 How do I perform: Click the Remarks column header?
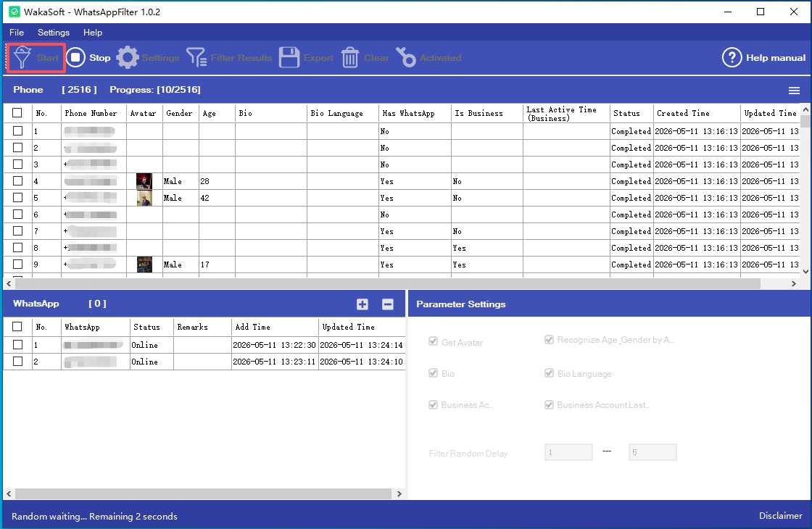[x=193, y=327]
